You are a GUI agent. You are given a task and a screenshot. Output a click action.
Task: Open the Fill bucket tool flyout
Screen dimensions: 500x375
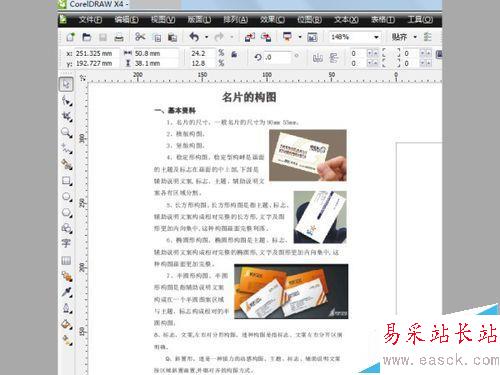tap(67, 324)
